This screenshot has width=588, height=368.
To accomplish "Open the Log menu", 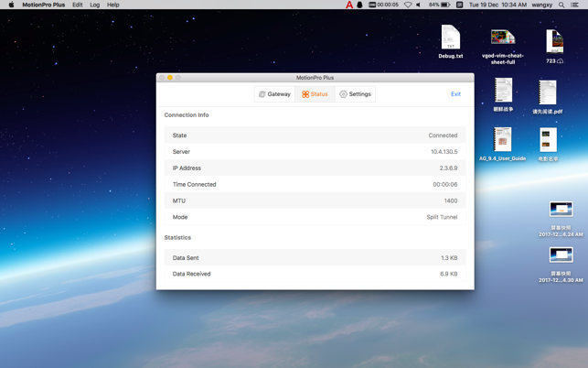I will (x=95, y=5).
